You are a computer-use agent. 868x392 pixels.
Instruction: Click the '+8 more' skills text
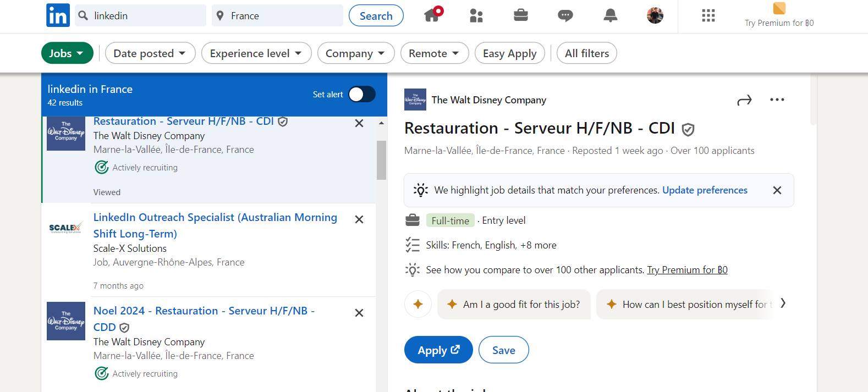click(x=539, y=245)
